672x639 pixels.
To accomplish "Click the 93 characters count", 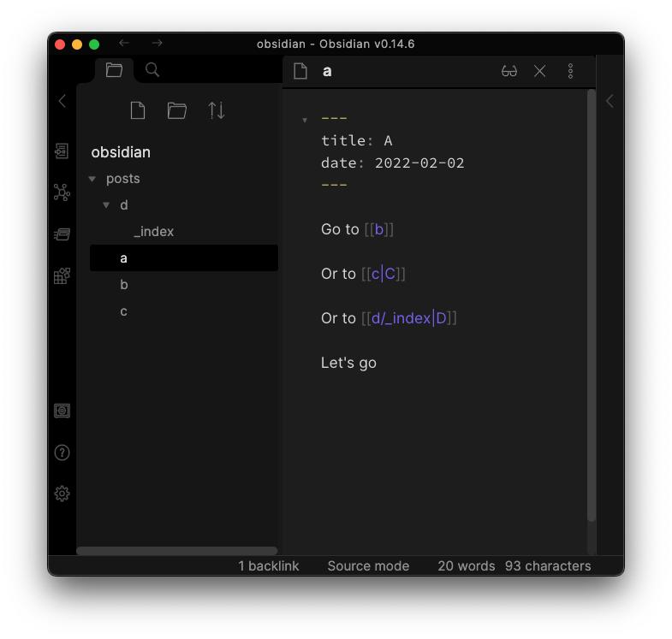I will tap(548, 565).
